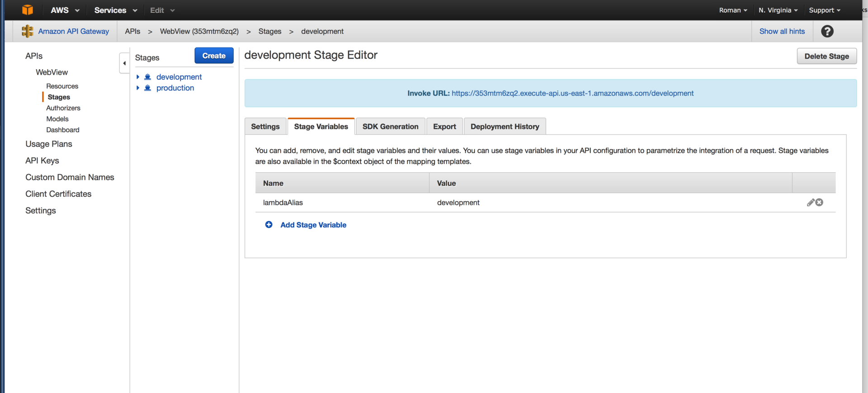The height and width of the screenshot is (393, 868).
Task: Click Stages in the breadcrumb
Action: 270,31
